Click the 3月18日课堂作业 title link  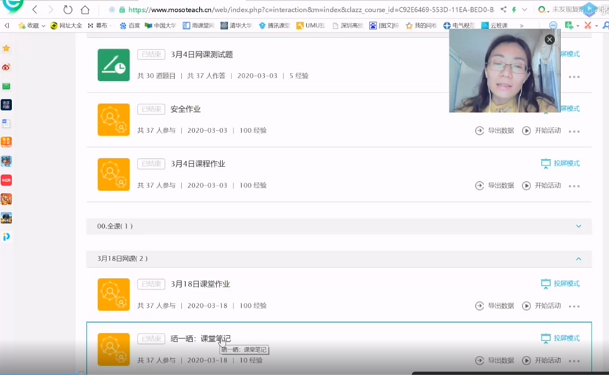pyautogui.click(x=200, y=284)
